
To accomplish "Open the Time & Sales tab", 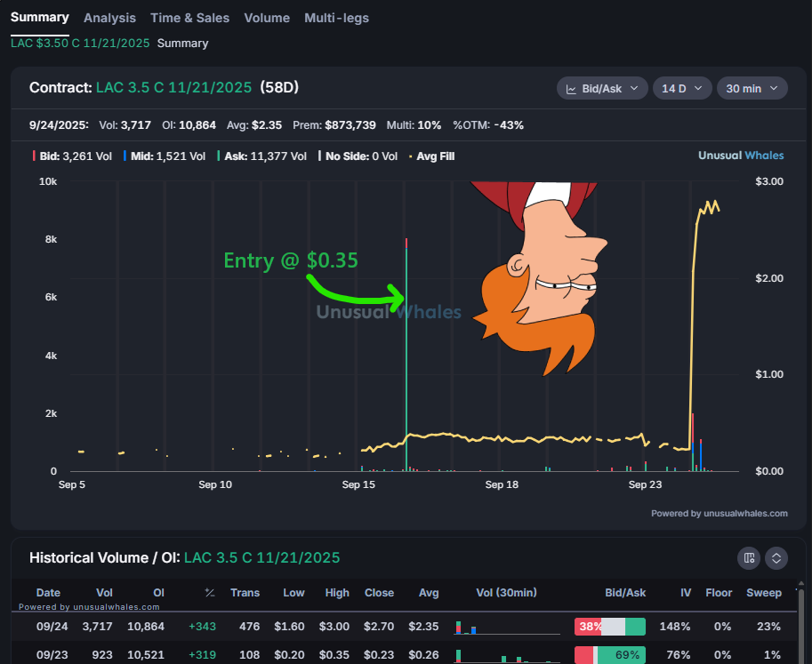I will tap(189, 18).
